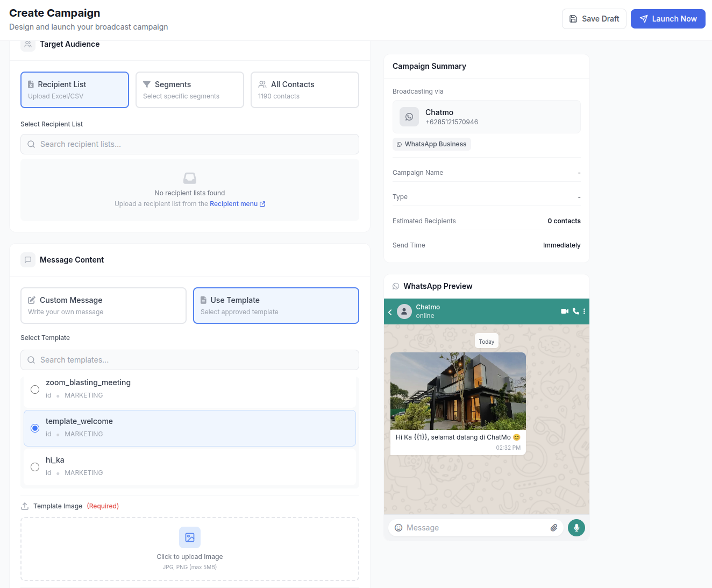Click the +6285121570946 phone number

tap(452, 122)
